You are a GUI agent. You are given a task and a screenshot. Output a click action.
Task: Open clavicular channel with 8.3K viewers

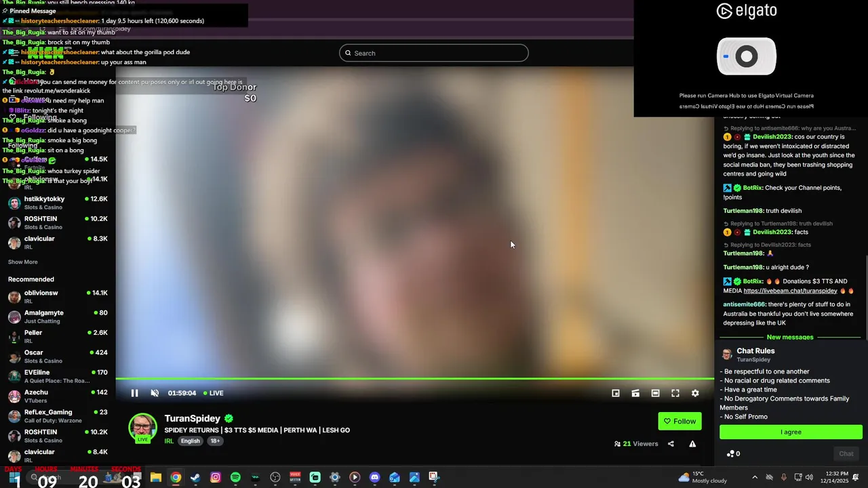(x=58, y=242)
